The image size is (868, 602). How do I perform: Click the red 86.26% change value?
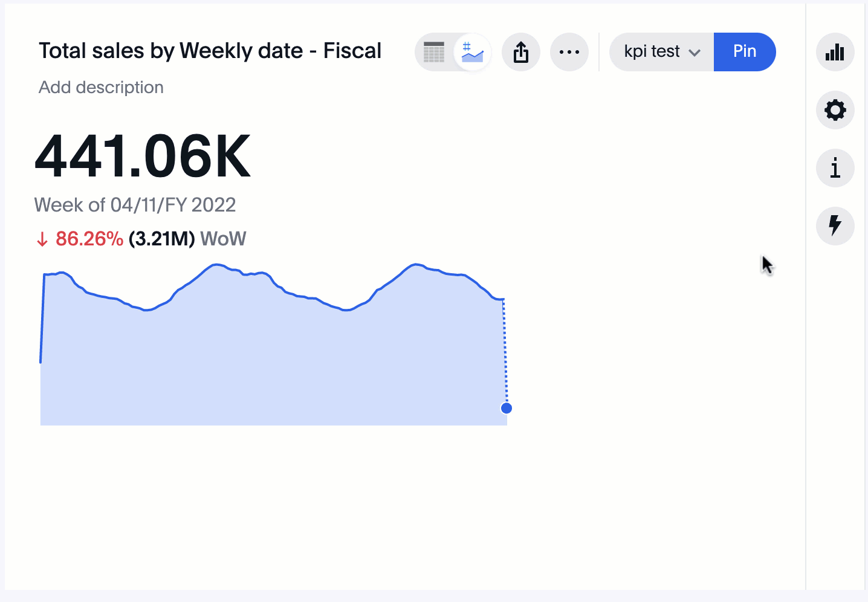pos(89,239)
